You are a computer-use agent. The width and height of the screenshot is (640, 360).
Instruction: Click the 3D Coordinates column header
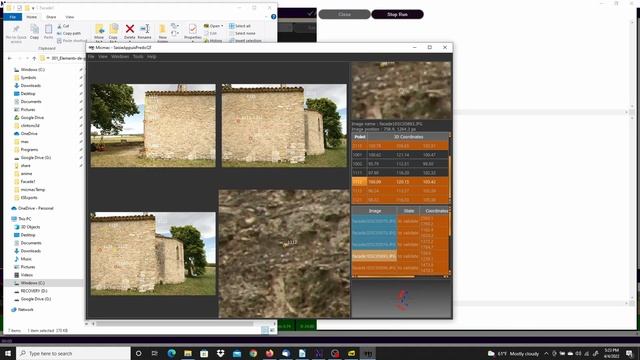[x=408, y=137]
